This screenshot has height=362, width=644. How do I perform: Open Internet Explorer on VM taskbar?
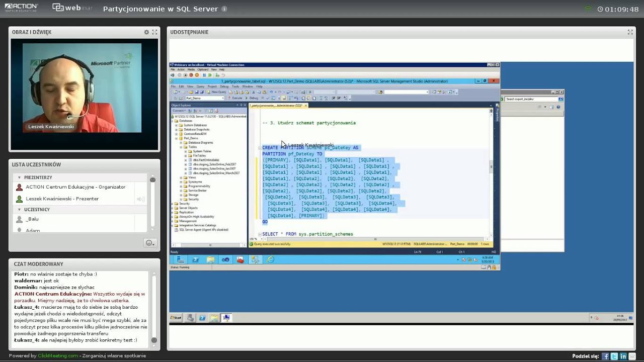271,259
